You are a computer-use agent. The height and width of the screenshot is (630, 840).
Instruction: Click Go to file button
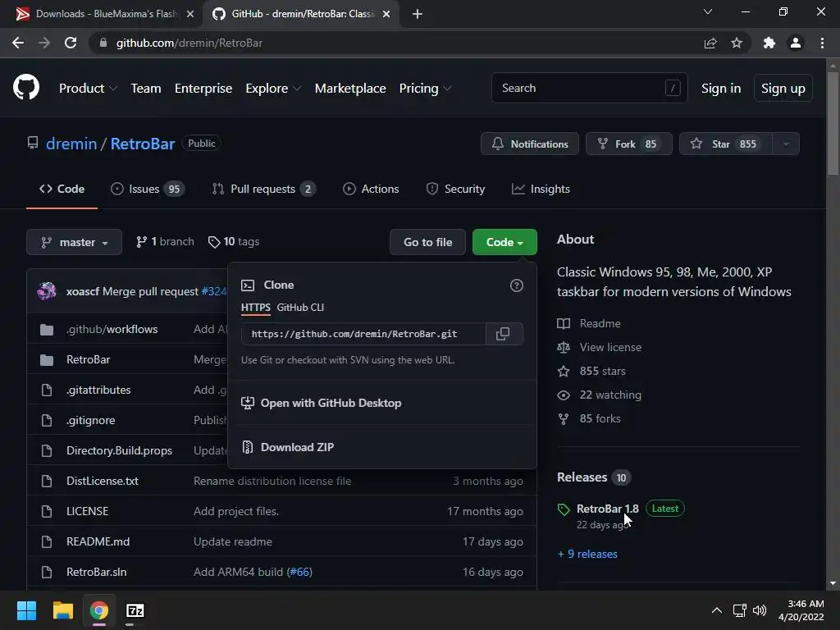click(427, 242)
